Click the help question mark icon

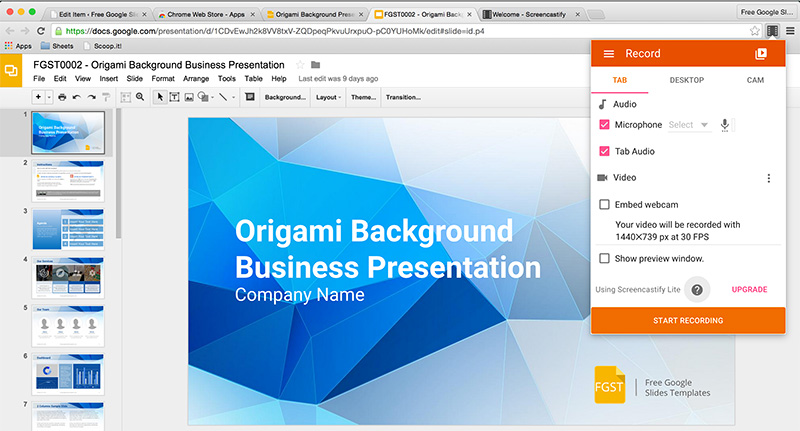pos(697,289)
